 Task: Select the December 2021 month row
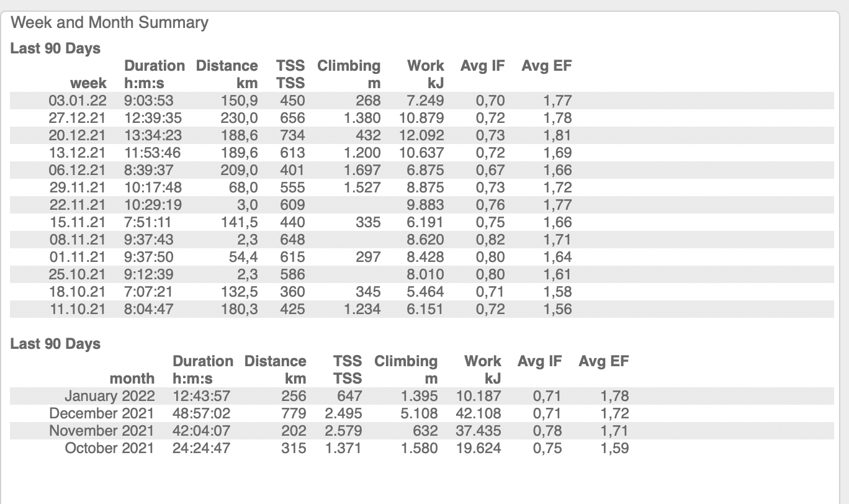[102, 413]
